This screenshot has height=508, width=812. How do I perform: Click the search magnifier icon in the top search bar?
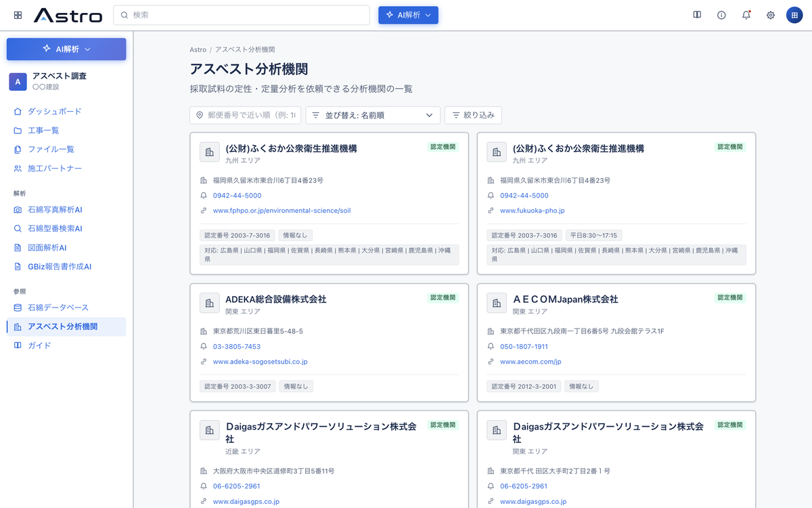pos(124,15)
